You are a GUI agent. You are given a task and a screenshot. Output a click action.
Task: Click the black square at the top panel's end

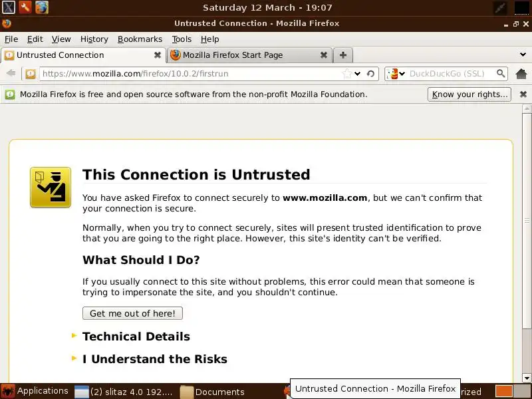pyautogui.click(x=521, y=7)
